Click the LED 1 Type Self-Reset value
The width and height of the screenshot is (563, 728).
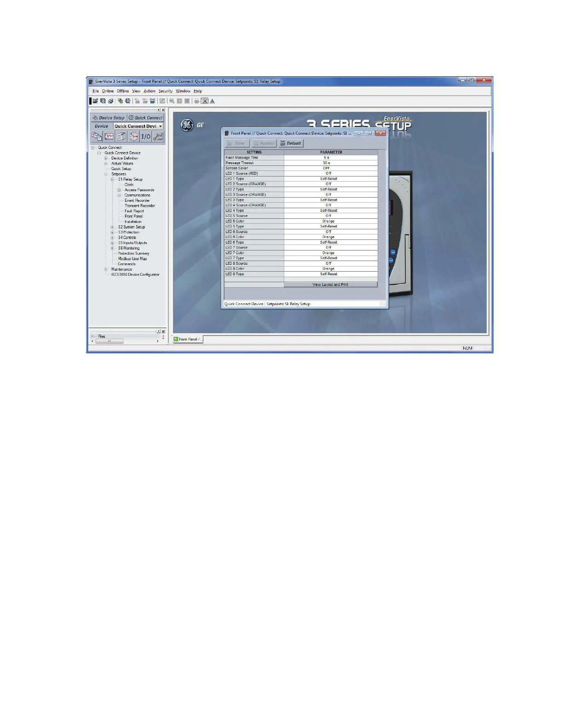click(x=331, y=179)
